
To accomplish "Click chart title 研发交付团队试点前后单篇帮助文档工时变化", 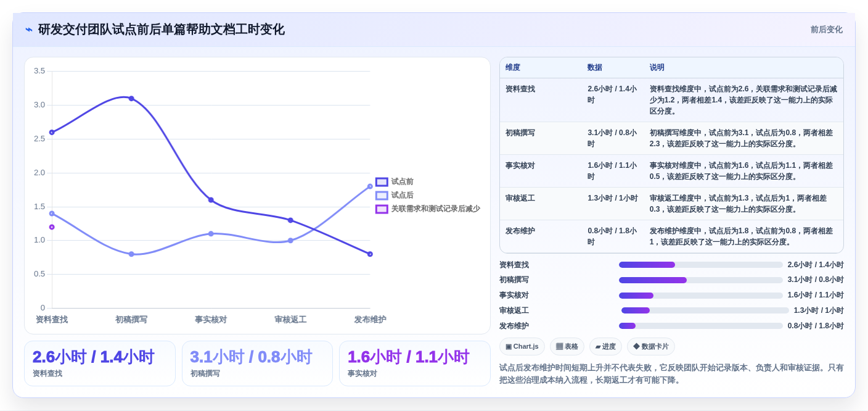I will click(162, 30).
